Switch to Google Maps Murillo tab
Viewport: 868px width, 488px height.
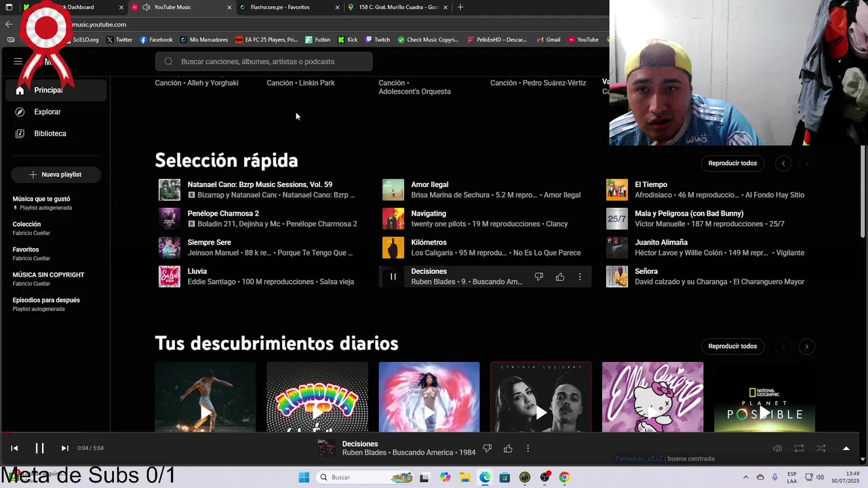pyautogui.click(x=398, y=7)
